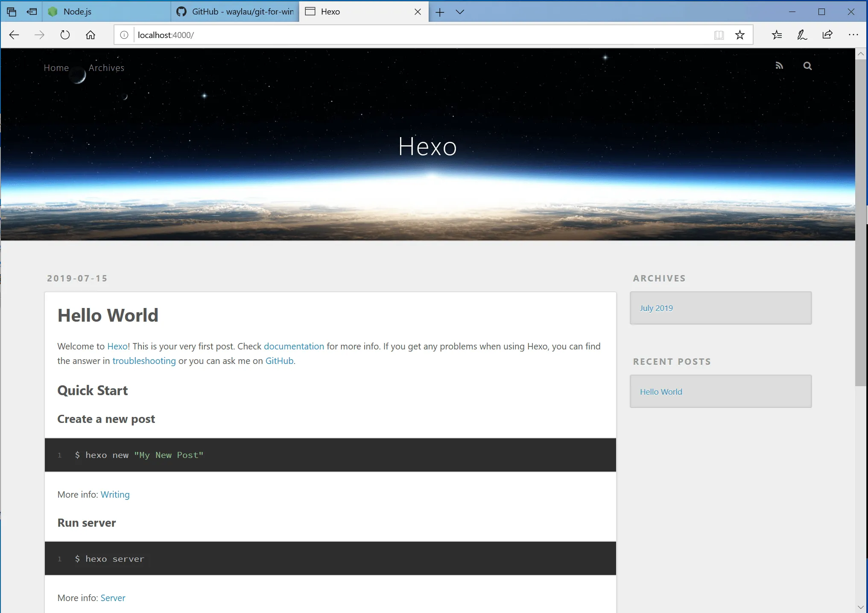Open the Archives navigation link
This screenshot has height=613, width=868.
(x=106, y=68)
